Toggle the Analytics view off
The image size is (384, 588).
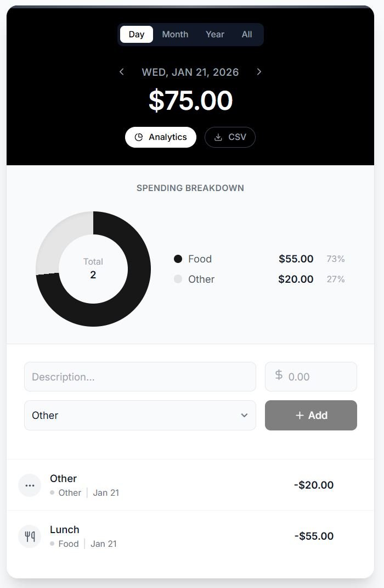[x=161, y=137]
